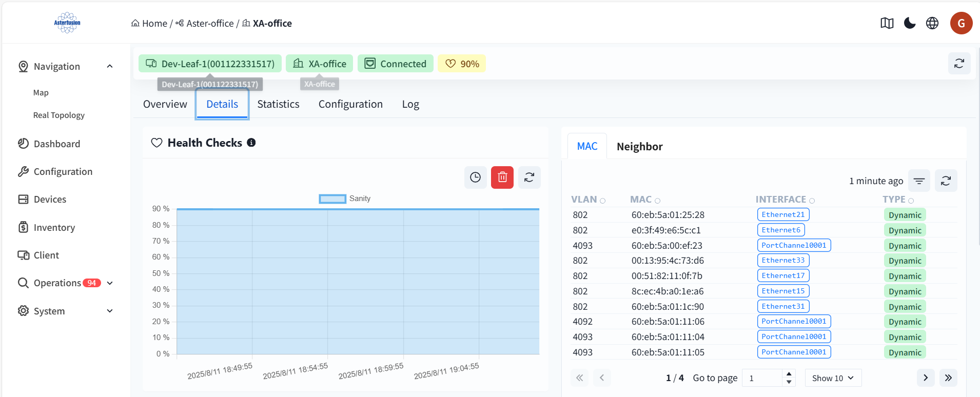Image resolution: width=980 pixels, height=397 pixels.
Task: Delete health checks with red trash button
Action: (x=502, y=177)
